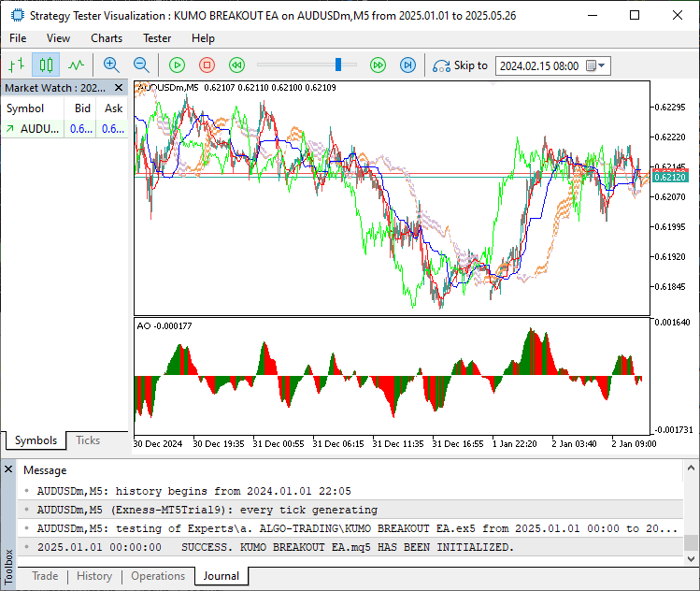Screen dimensions: 700x591
Task: Select the AUDUSDm symbol row
Action: point(39,129)
